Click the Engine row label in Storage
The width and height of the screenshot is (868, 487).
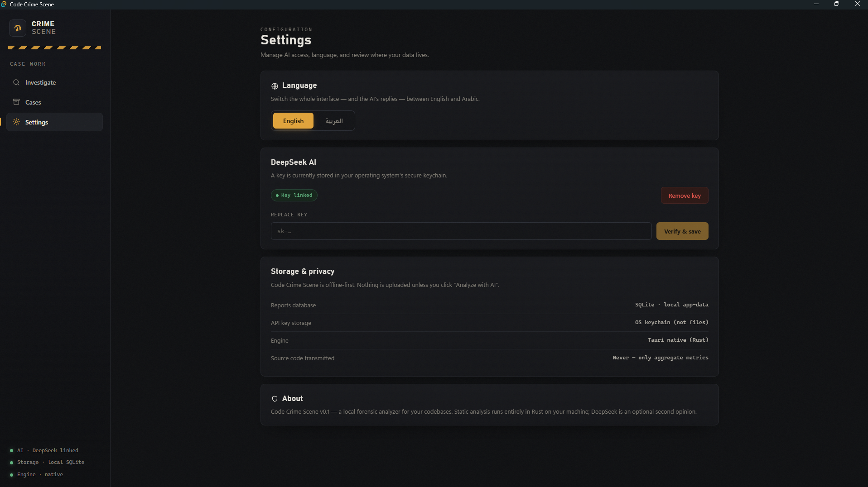[x=280, y=341]
